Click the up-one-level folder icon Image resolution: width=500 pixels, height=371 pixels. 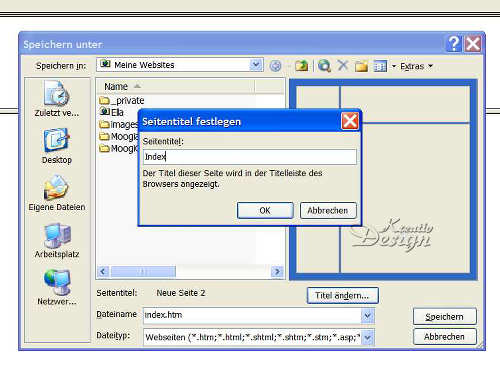(302, 65)
